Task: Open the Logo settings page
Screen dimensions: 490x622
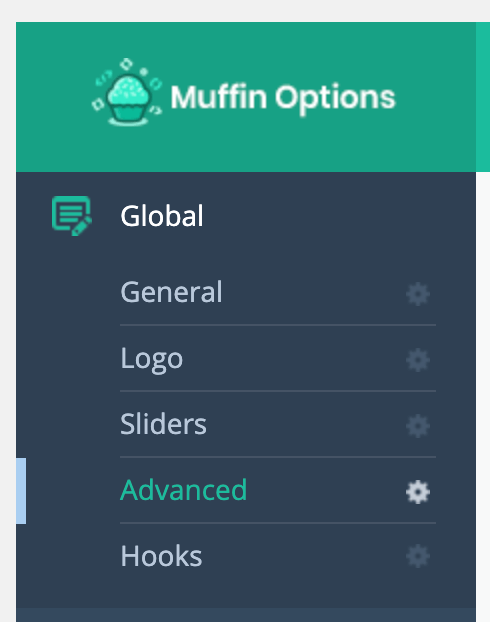Action: [152, 359]
